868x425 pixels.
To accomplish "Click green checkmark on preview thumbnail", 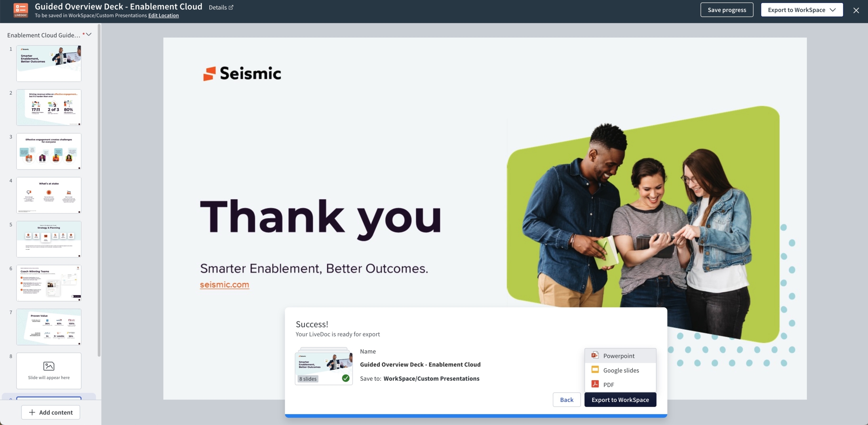I will pyautogui.click(x=346, y=378).
